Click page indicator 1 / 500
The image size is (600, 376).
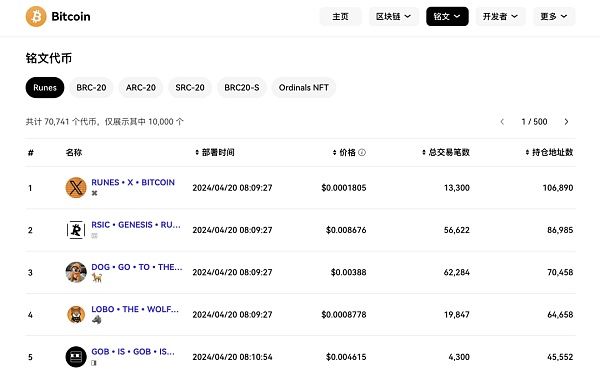534,122
